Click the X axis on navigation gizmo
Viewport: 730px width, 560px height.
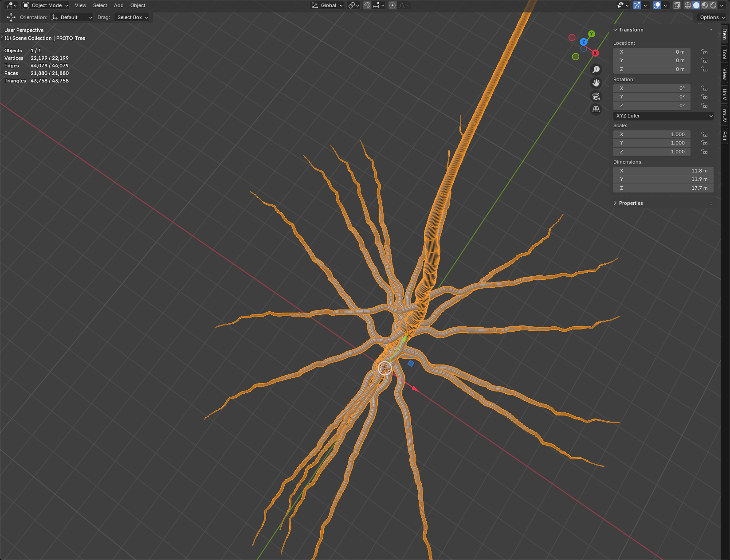pos(595,53)
